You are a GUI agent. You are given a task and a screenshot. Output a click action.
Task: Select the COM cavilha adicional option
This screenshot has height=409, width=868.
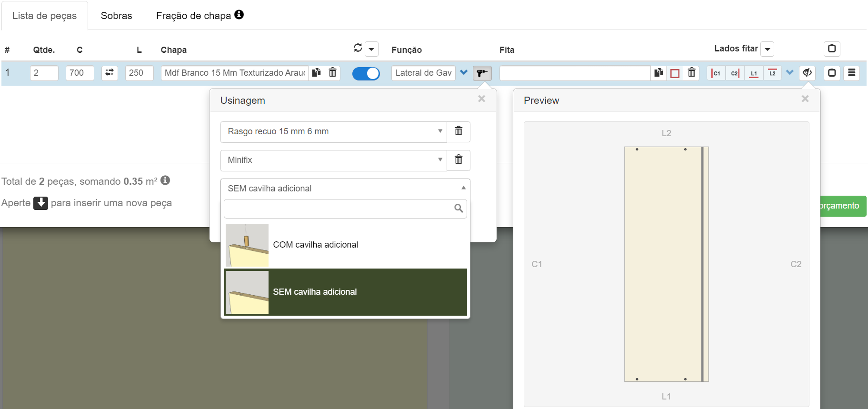pyautogui.click(x=345, y=245)
